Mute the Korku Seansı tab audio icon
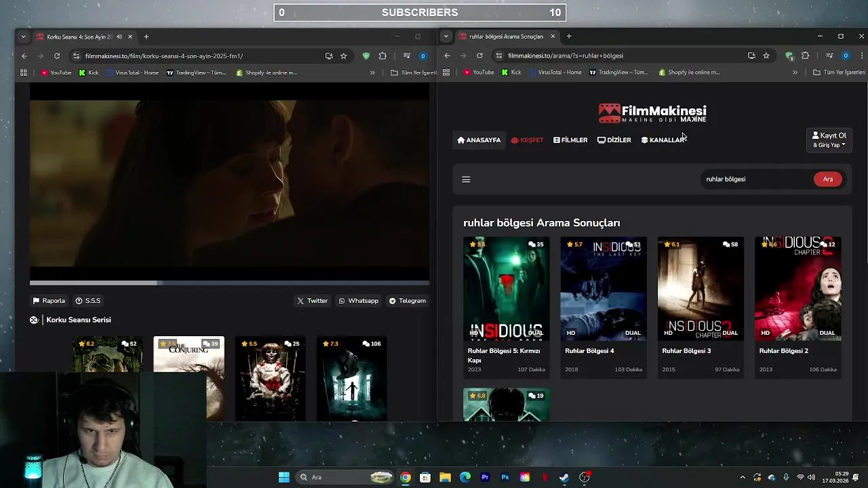Viewport: 868px width, 488px height. tap(119, 37)
